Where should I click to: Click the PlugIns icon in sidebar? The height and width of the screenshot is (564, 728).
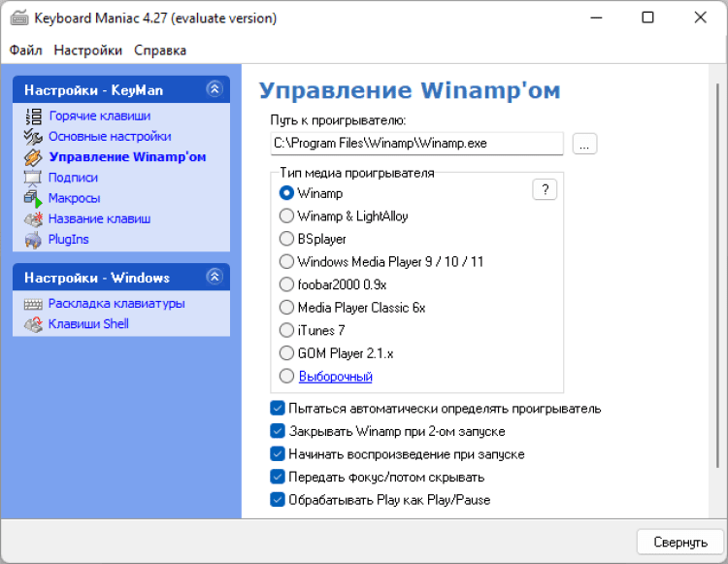(x=33, y=240)
